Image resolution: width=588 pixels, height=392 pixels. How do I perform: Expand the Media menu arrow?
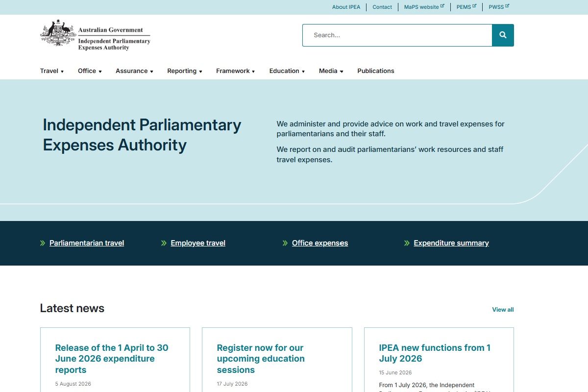(x=342, y=72)
